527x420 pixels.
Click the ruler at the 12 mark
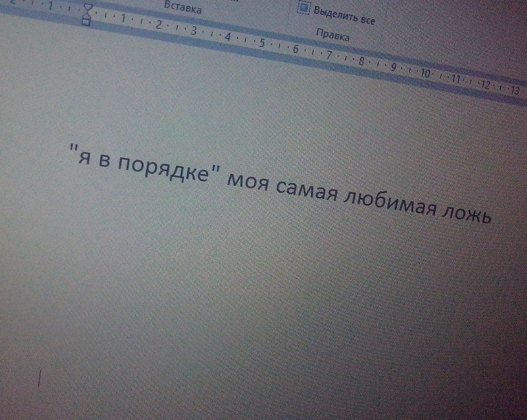(x=486, y=85)
